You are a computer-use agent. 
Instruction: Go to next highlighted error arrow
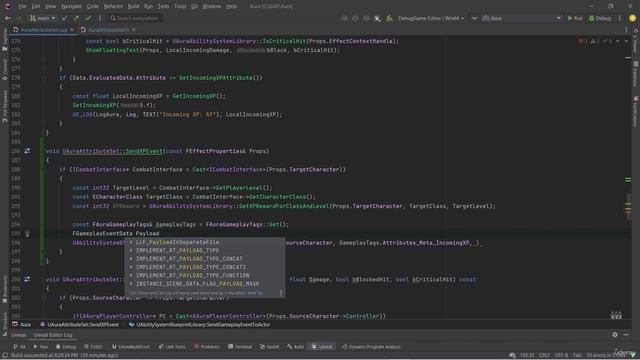[626, 41]
